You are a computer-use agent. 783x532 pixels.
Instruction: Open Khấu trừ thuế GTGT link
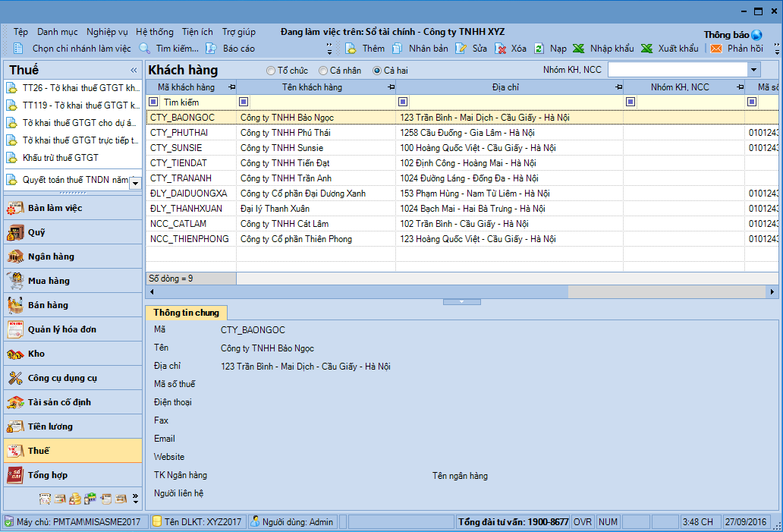click(60, 158)
